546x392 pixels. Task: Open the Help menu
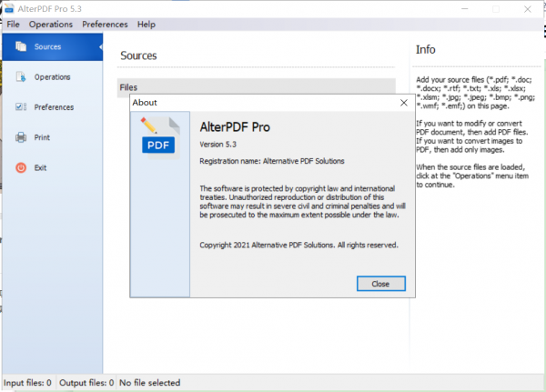tap(147, 24)
